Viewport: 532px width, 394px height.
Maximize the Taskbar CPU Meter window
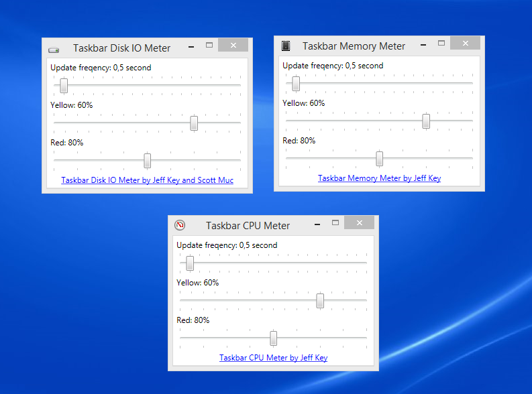pos(335,222)
